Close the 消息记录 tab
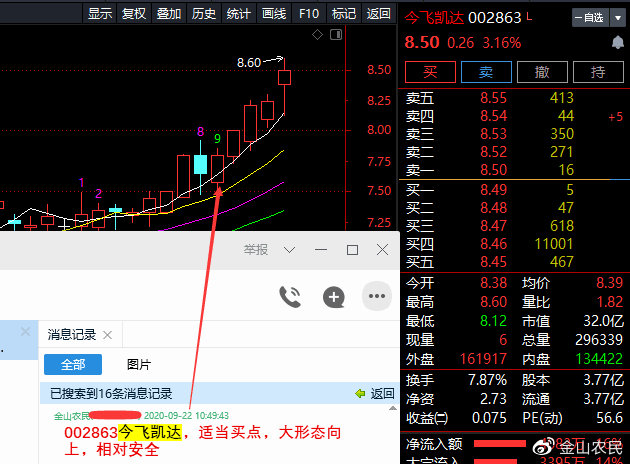The width and height of the screenshot is (630, 464). point(107,335)
